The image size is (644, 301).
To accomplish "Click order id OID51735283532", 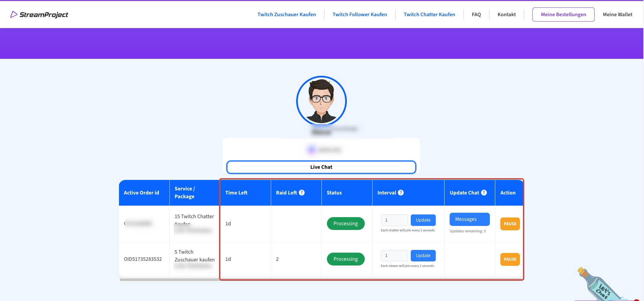I will 143,259.
